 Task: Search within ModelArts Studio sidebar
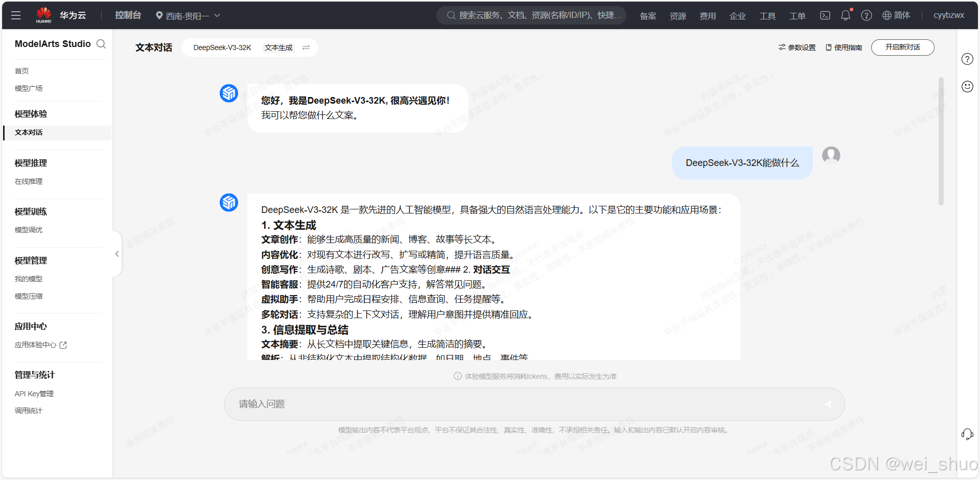pyautogui.click(x=101, y=44)
